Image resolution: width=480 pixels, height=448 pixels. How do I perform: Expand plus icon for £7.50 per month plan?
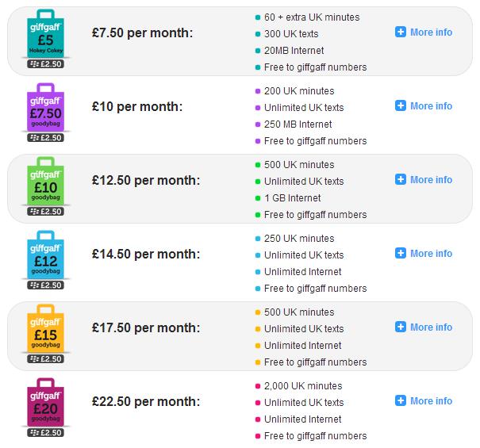401,32
